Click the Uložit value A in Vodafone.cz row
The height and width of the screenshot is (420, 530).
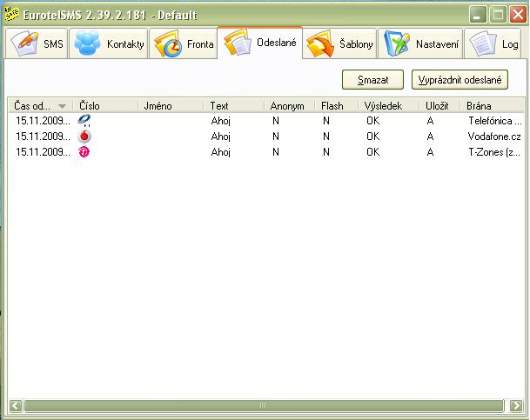click(430, 137)
